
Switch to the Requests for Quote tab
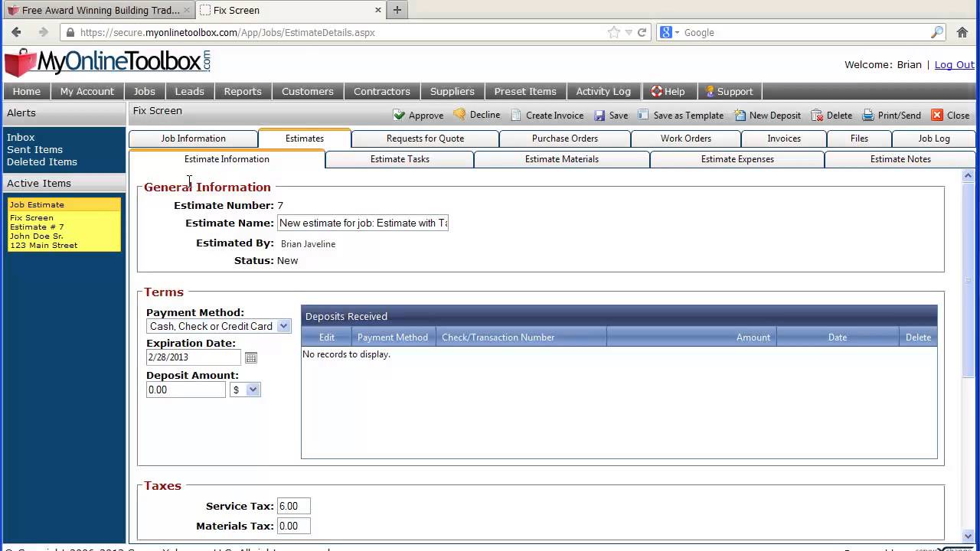pos(425,139)
